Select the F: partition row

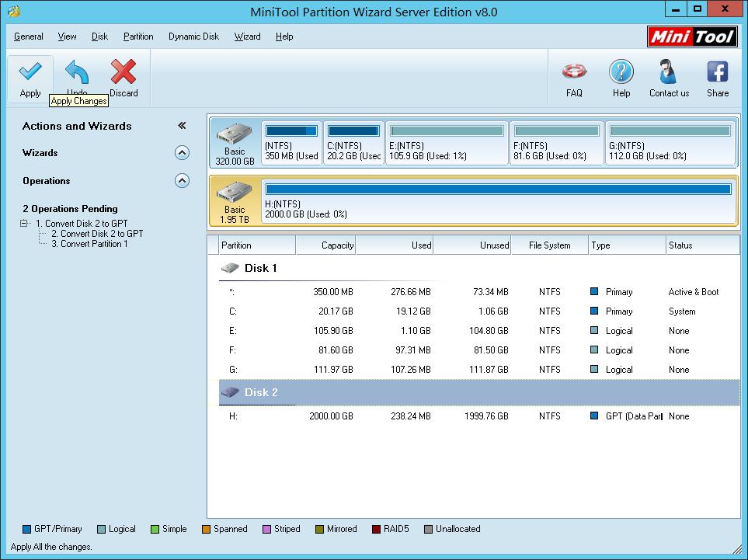pyautogui.click(x=479, y=350)
